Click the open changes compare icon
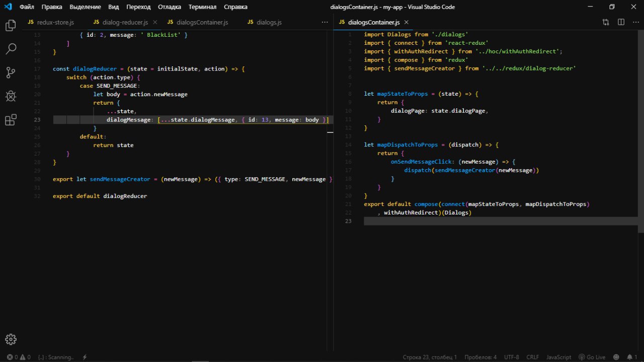Image resolution: width=644 pixels, height=362 pixels. (x=606, y=22)
